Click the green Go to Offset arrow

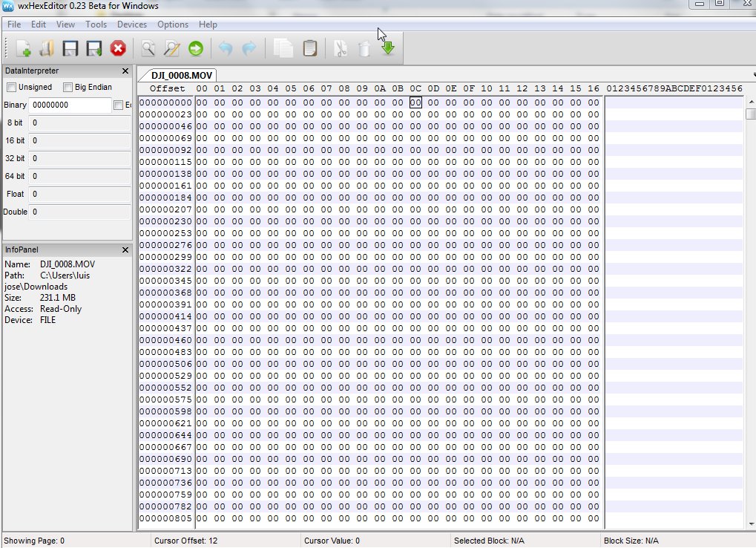click(196, 48)
